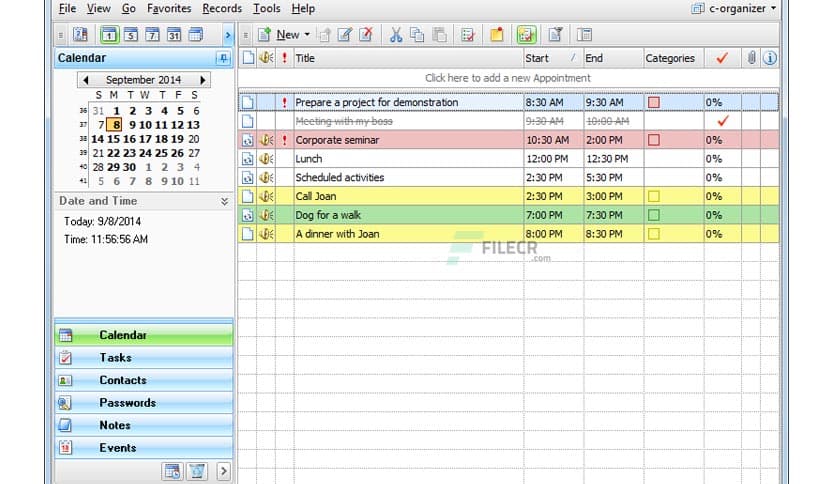
Task: Open the Help menu
Action: point(303,9)
